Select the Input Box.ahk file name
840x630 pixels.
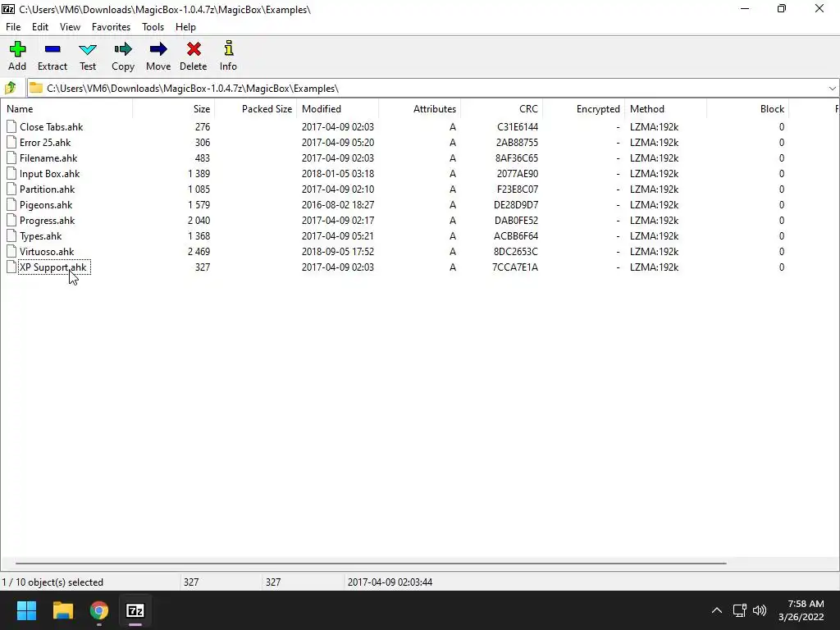point(49,174)
